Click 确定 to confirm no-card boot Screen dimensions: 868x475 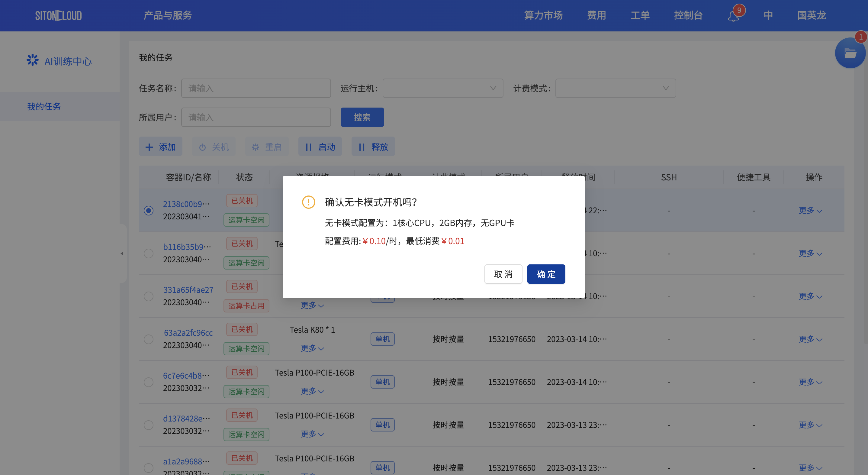point(546,274)
